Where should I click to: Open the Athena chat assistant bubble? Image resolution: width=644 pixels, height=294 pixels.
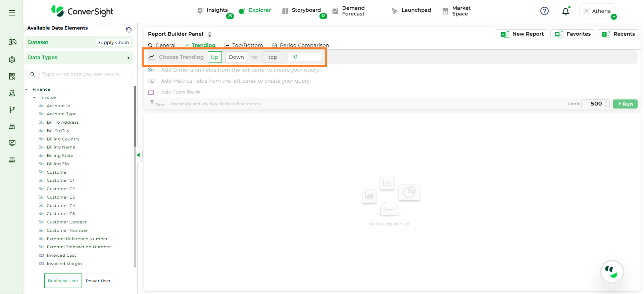click(612, 272)
